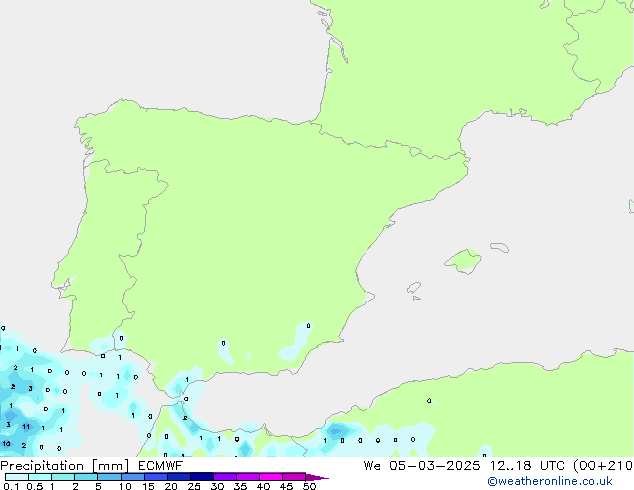Click the Ibiza island outline on the map
This screenshot has width=634, height=490.
[414, 288]
